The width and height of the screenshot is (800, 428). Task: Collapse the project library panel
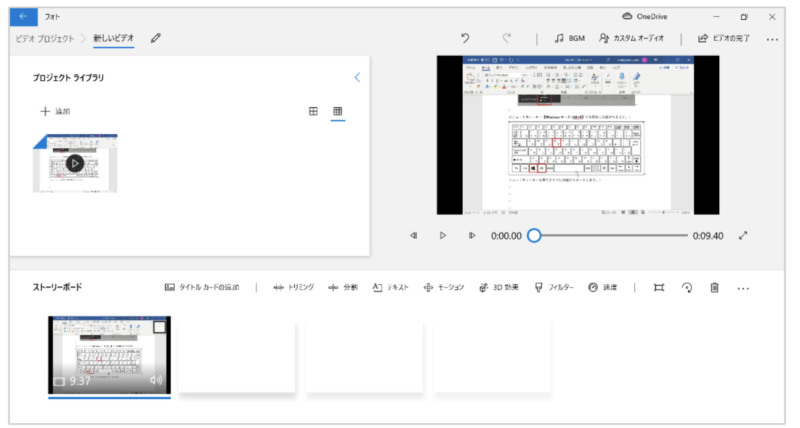point(357,77)
